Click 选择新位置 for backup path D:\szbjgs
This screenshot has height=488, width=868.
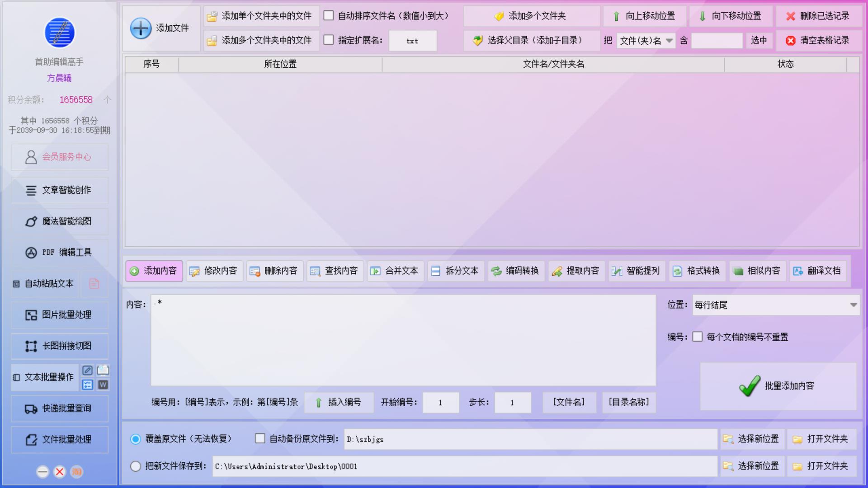click(752, 439)
